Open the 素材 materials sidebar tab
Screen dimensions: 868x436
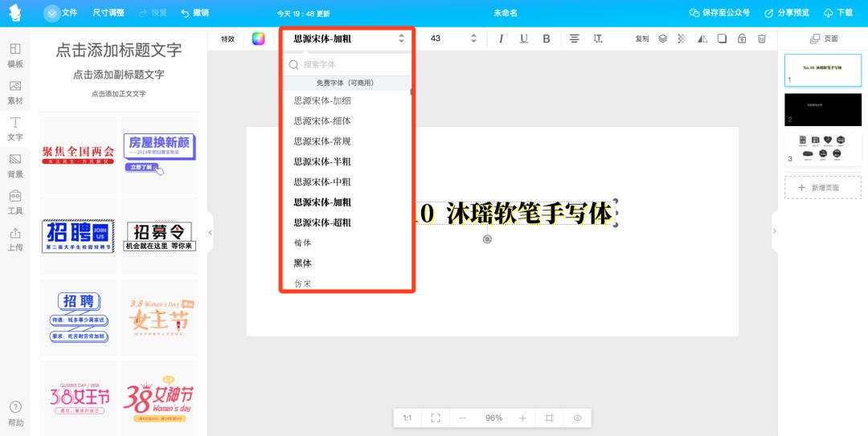15,92
